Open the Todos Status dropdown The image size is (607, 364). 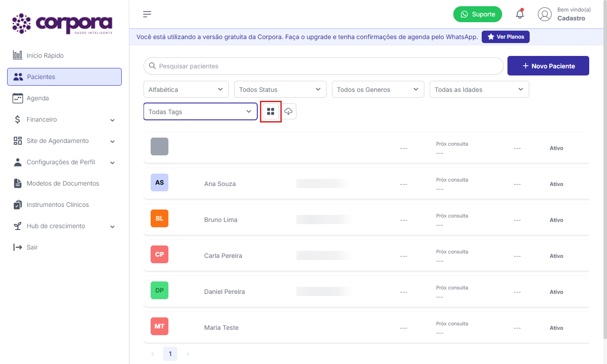(x=280, y=89)
